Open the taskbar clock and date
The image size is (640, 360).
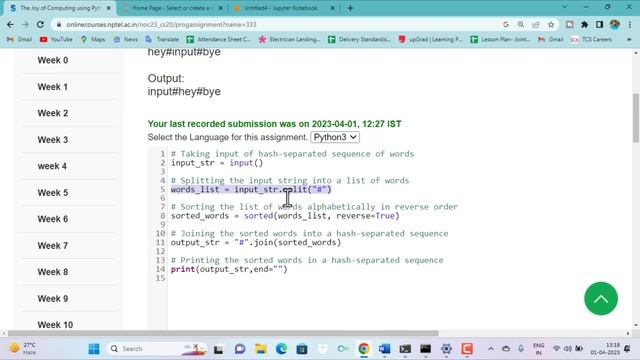coord(605,349)
